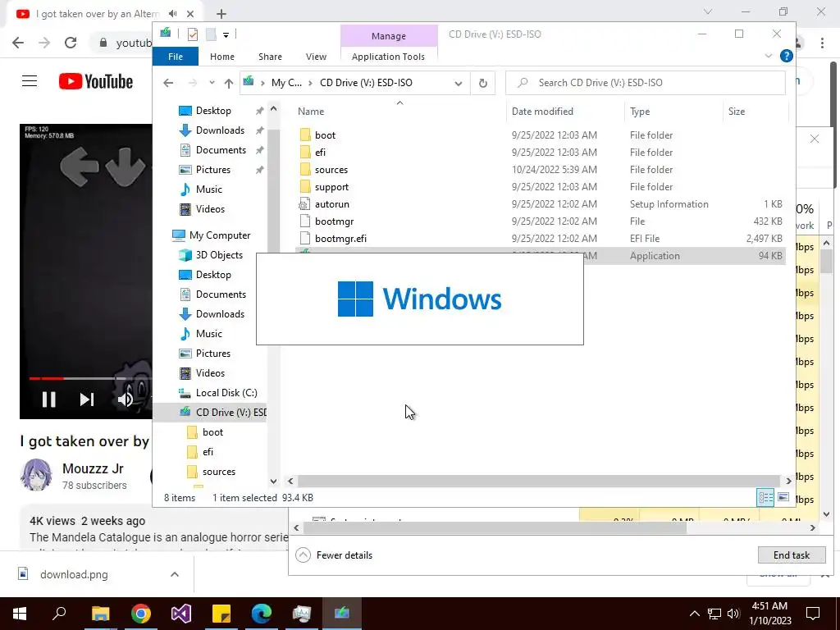Open Chrome three-dot menu
Image resolution: width=840 pixels, height=630 pixels.
[822, 43]
